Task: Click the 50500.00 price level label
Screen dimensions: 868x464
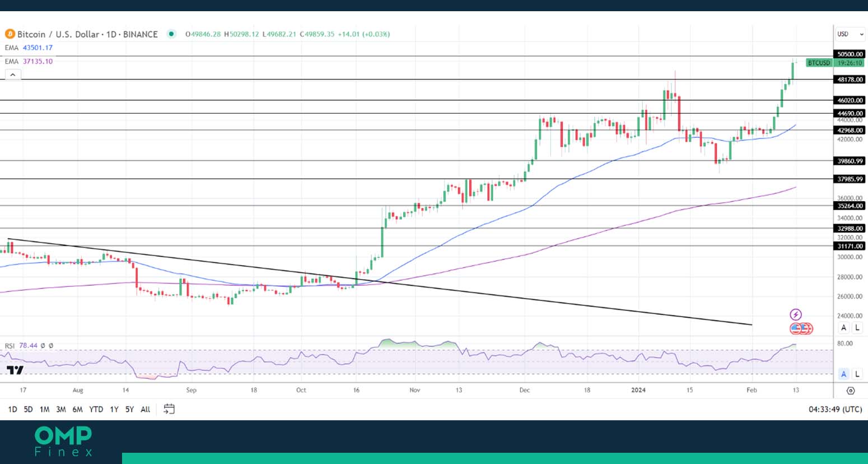Action: coord(850,54)
